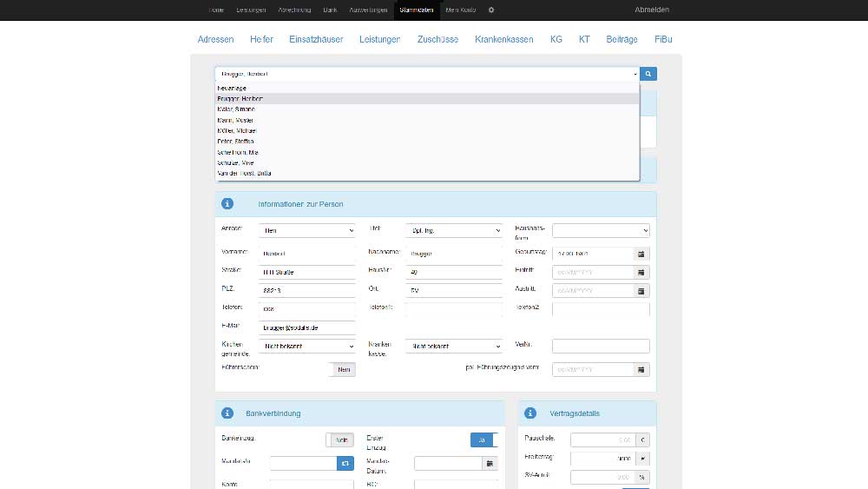Click into the Mandats-Nr field
The width and height of the screenshot is (868, 489).
click(303, 463)
